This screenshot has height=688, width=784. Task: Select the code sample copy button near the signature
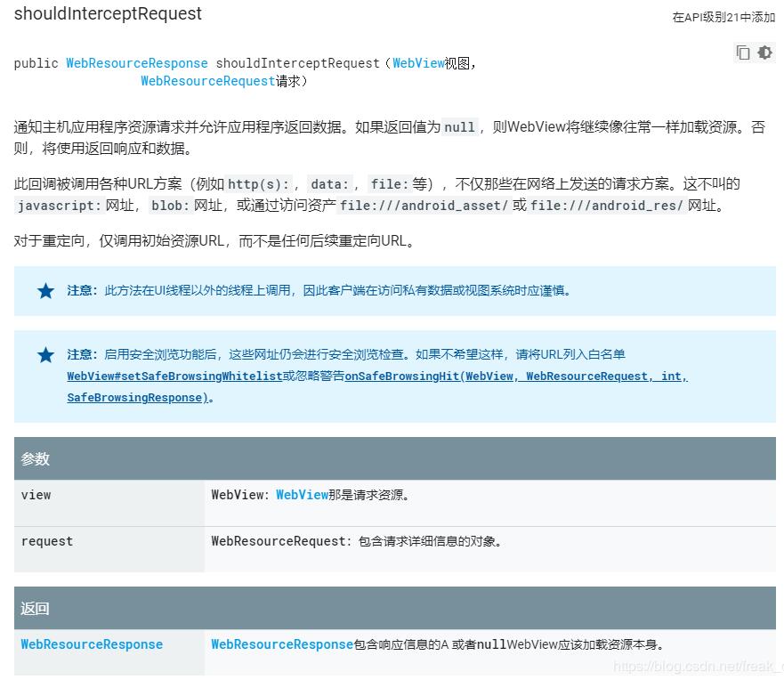(744, 53)
